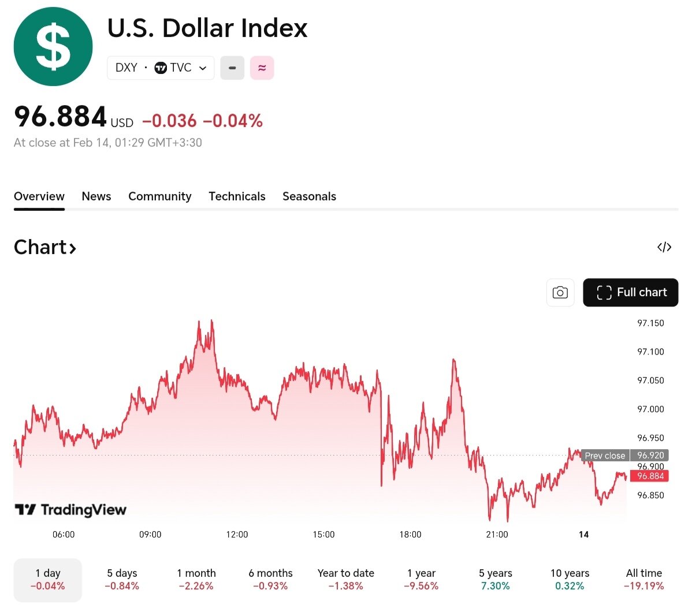Switch to the All time range
The image size is (692, 616).
pyautogui.click(x=644, y=580)
